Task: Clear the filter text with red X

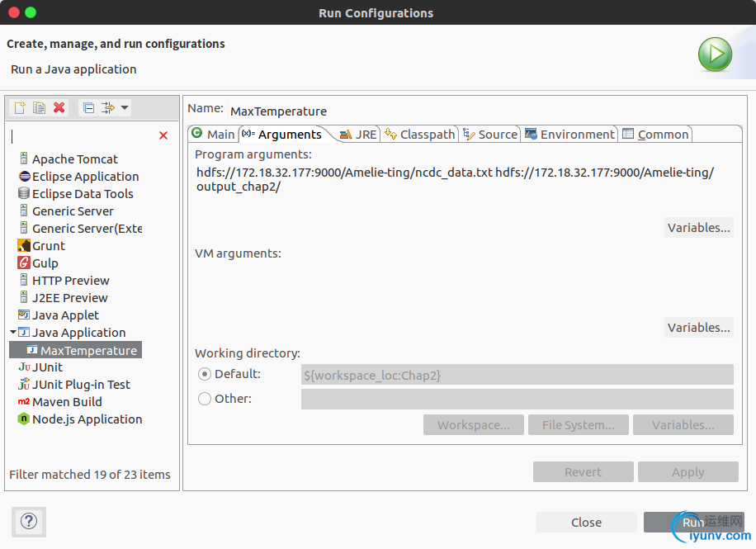Action: tap(163, 135)
